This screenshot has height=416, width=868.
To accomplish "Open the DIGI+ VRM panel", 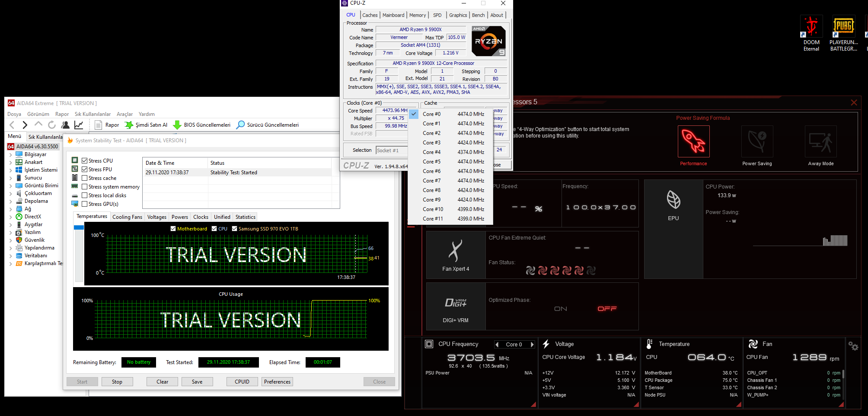I will [x=456, y=307].
